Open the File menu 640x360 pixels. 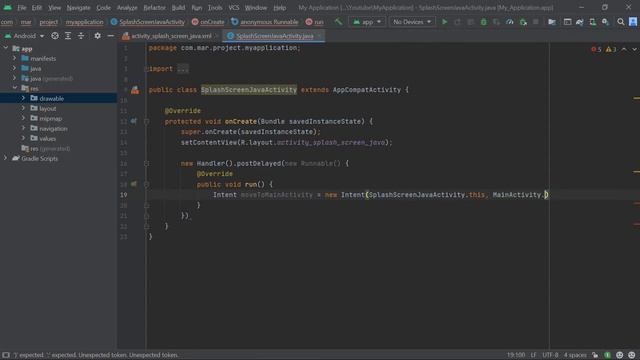pos(22,7)
